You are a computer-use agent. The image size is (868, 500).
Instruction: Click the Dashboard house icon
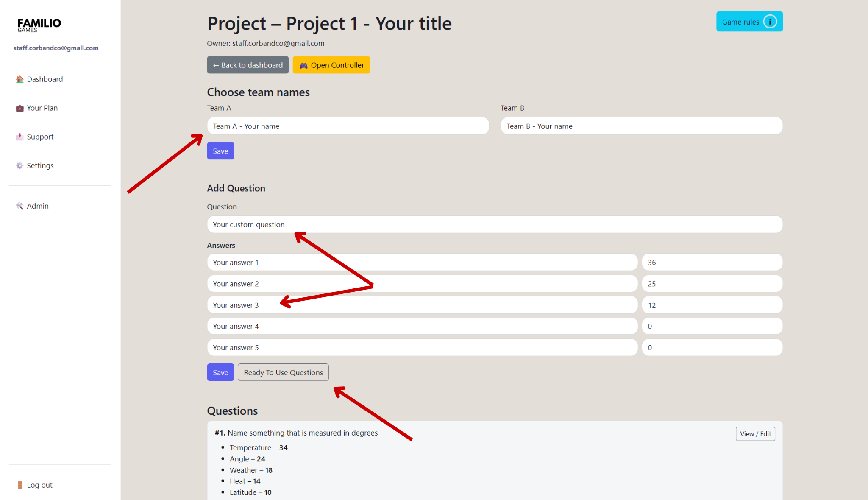(x=19, y=79)
